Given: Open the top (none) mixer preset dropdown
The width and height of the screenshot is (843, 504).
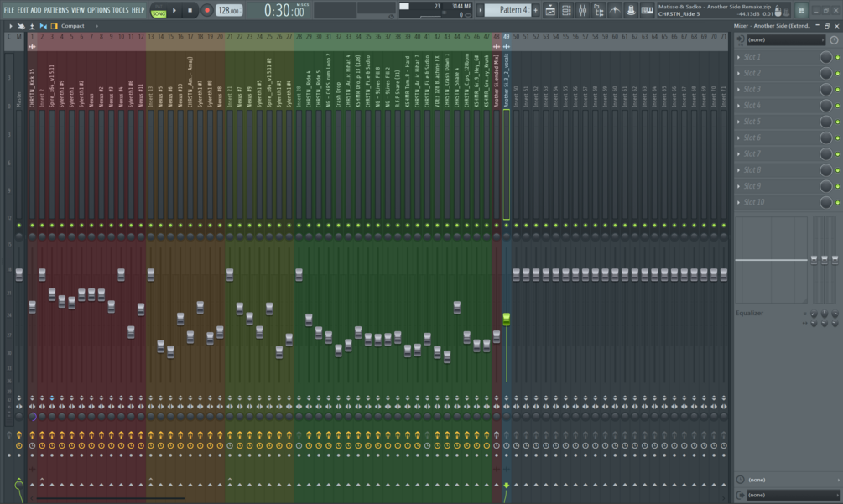Looking at the screenshot, I should 785,39.
